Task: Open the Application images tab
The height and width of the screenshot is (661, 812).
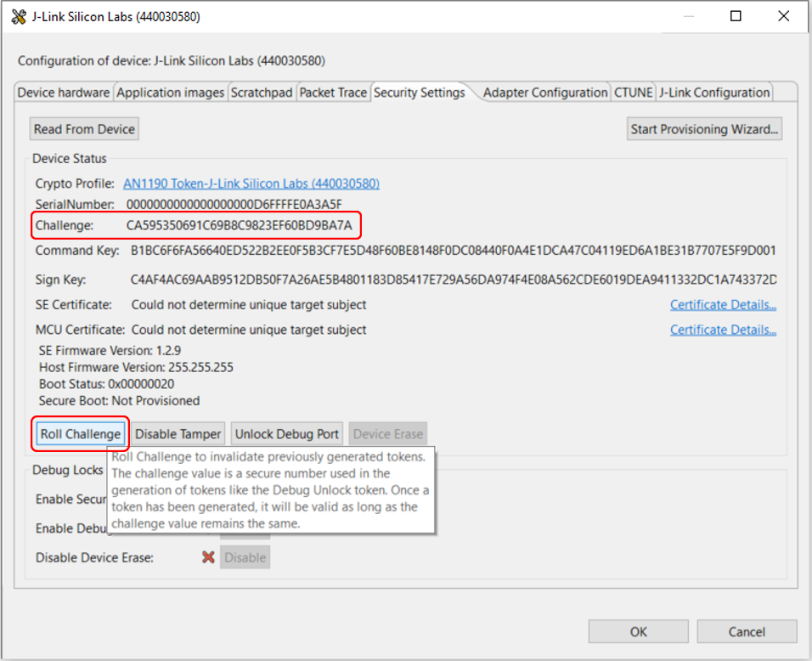Action: (170, 93)
